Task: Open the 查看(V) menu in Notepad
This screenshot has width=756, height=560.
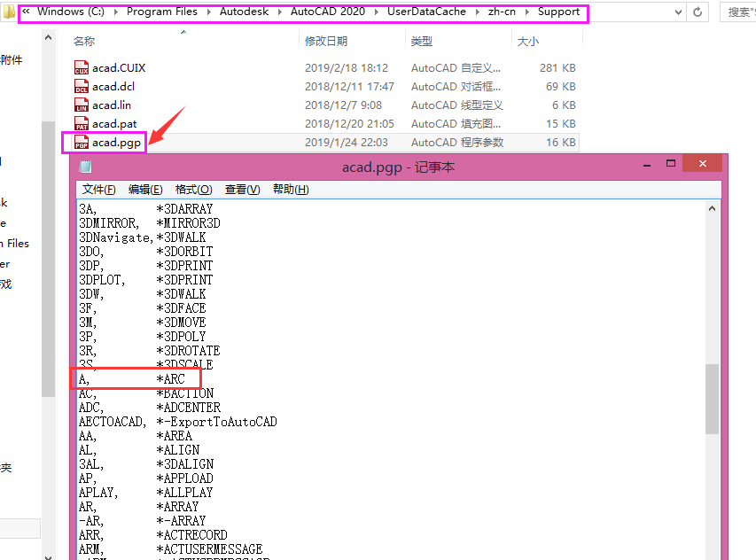Action: [x=243, y=190]
